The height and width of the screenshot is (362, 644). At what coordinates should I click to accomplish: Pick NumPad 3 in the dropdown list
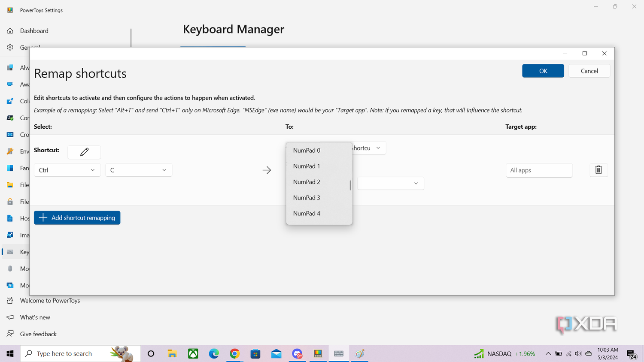(x=319, y=198)
